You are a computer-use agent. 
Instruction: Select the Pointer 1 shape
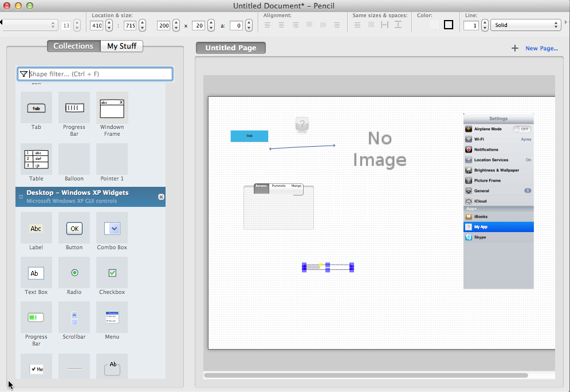point(112,159)
